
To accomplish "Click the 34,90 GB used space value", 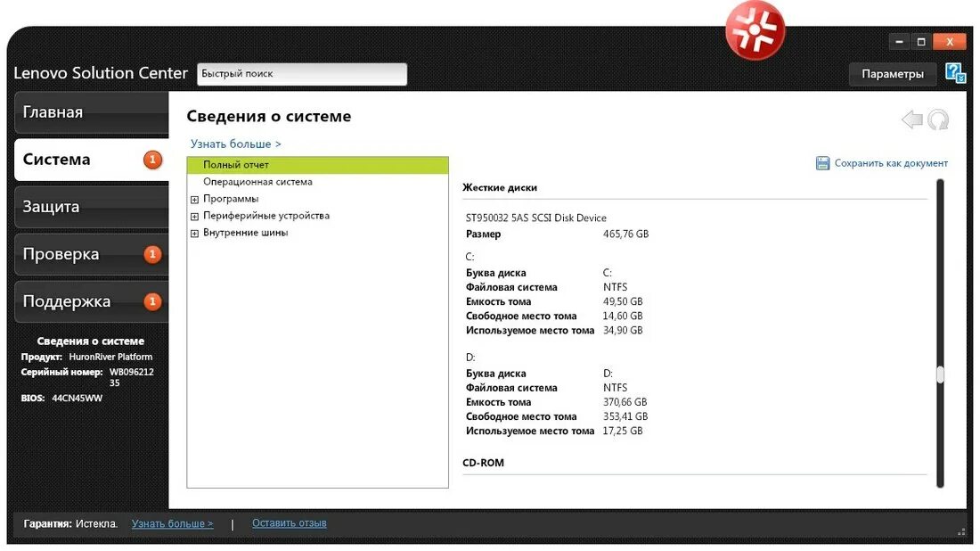I will tap(623, 330).
